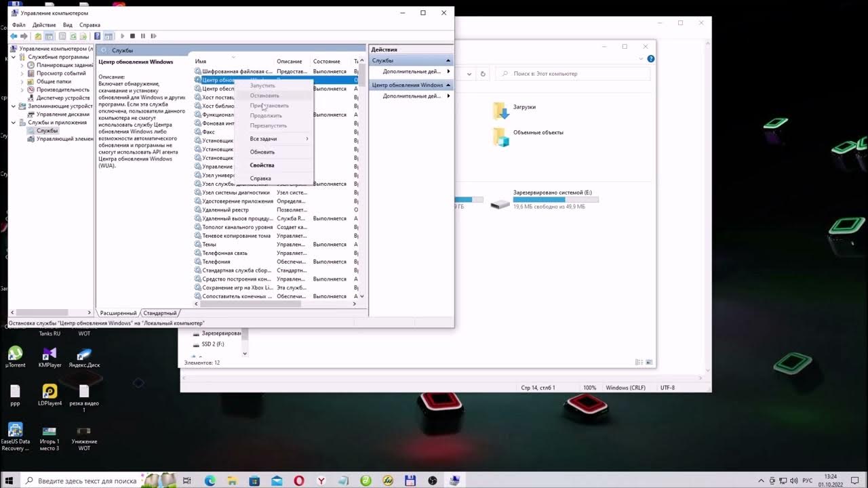The image size is (868, 488).
Task: Switch to the Расширенный tab
Action: 118,313
